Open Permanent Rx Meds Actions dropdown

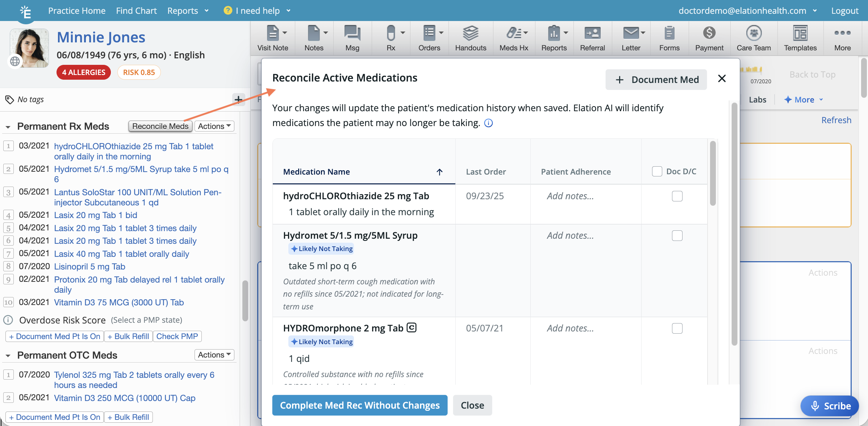click(214, 126)
